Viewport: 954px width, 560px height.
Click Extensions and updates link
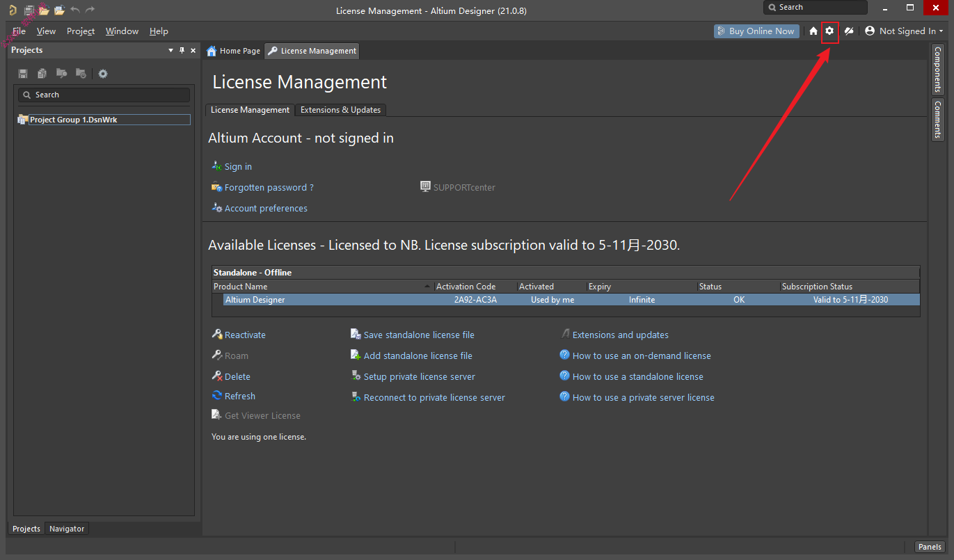pyautogui.click(x=620, y=335)
